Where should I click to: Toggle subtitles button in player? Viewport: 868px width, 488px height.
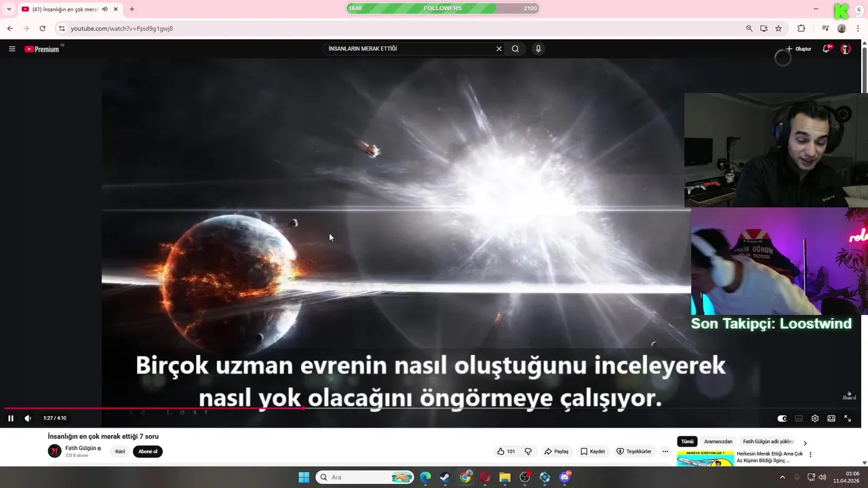799,418
